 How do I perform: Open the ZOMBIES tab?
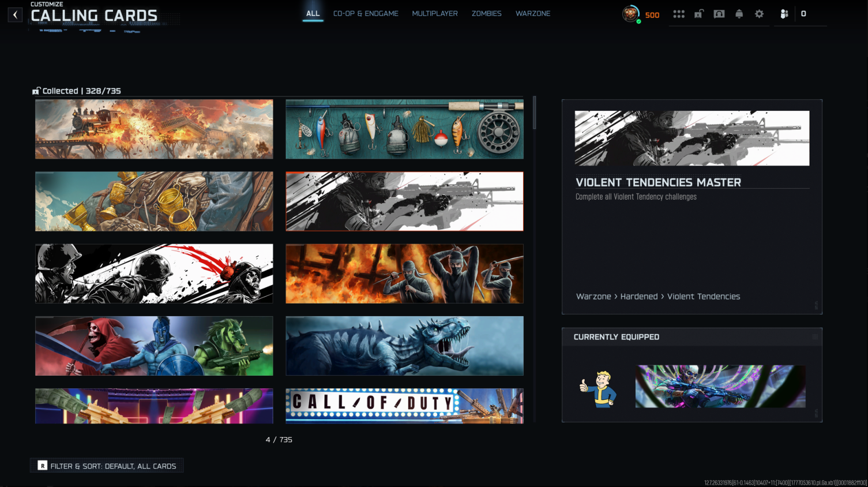[x=487, y=13]
